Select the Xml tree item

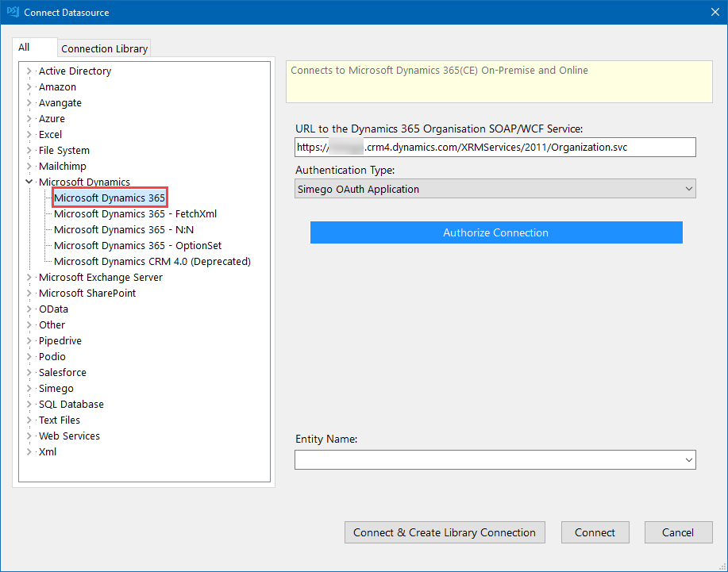click(48, 452)
